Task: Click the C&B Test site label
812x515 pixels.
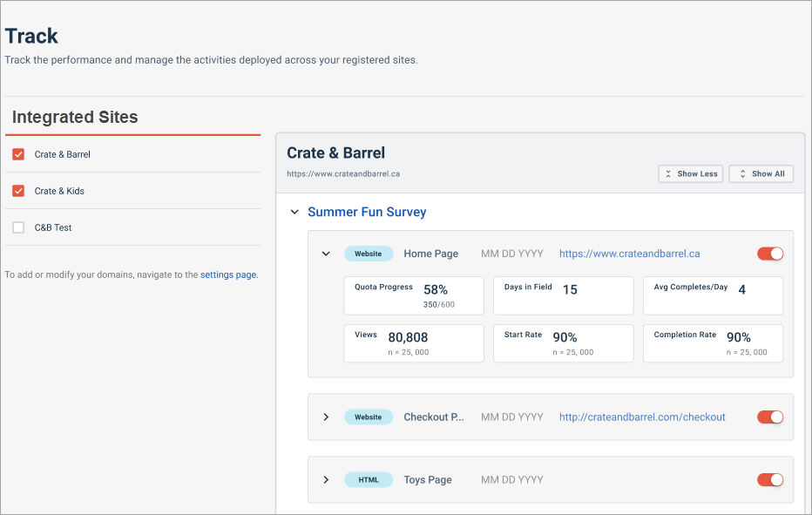Action: click(53, 227)
